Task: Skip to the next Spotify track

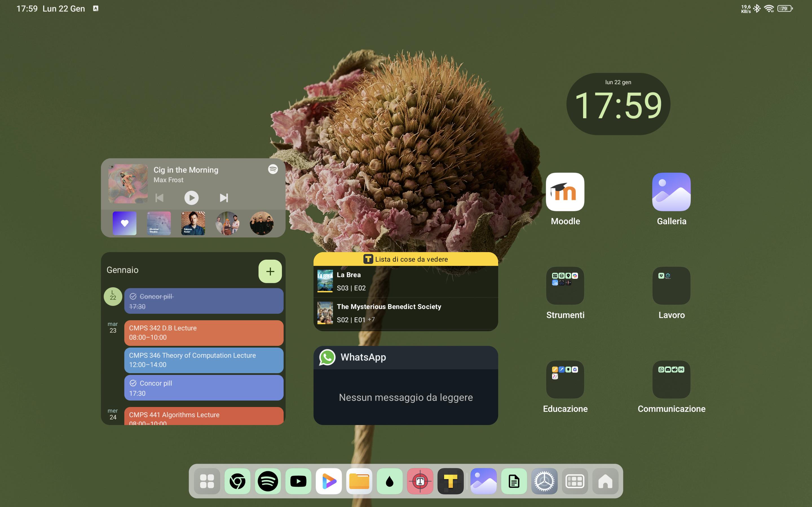Action: click(224, 197)
